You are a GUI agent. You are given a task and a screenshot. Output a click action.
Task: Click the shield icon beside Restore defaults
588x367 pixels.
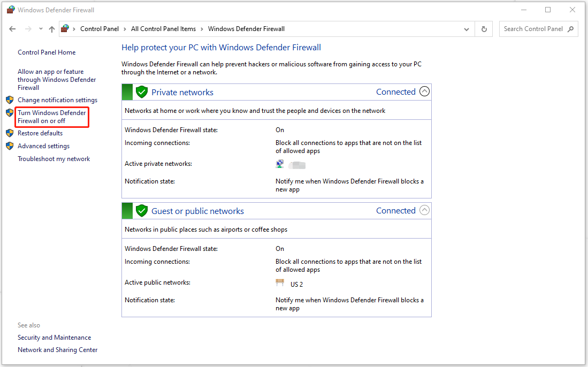(10, 133)
